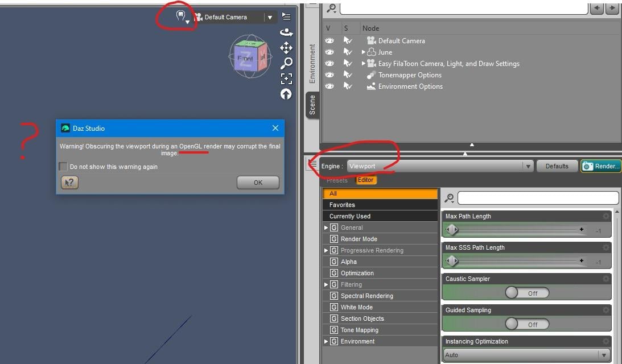The width and height of the screenshot is (622, 364).
Task: Click the Frame selection tool
Action: click(286, 78)
